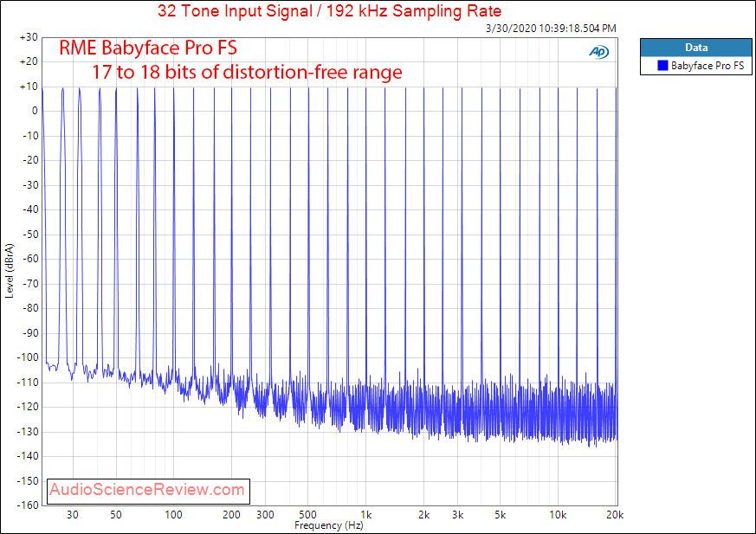Click the -10 tick label on the level axis
Image resolution: width=756 pixels, height=534 pixels.
click(30, 136)
